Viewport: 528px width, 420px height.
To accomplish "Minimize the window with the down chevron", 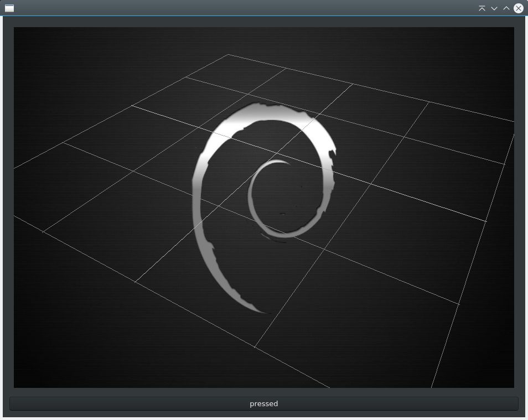I will coord(494,8).
